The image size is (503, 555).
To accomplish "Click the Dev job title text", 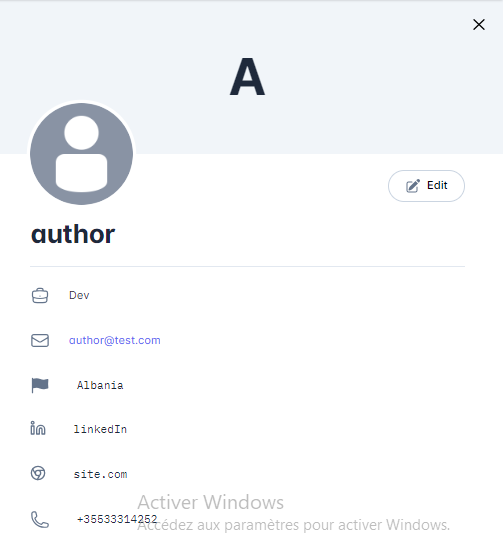I will click(x=79, y=296).
